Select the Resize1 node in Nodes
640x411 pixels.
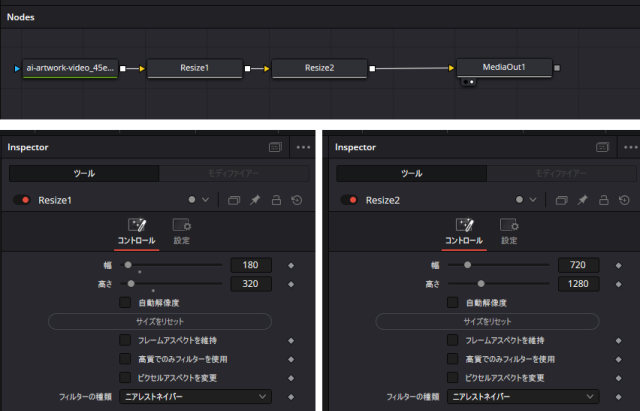(x=195, y=68)
